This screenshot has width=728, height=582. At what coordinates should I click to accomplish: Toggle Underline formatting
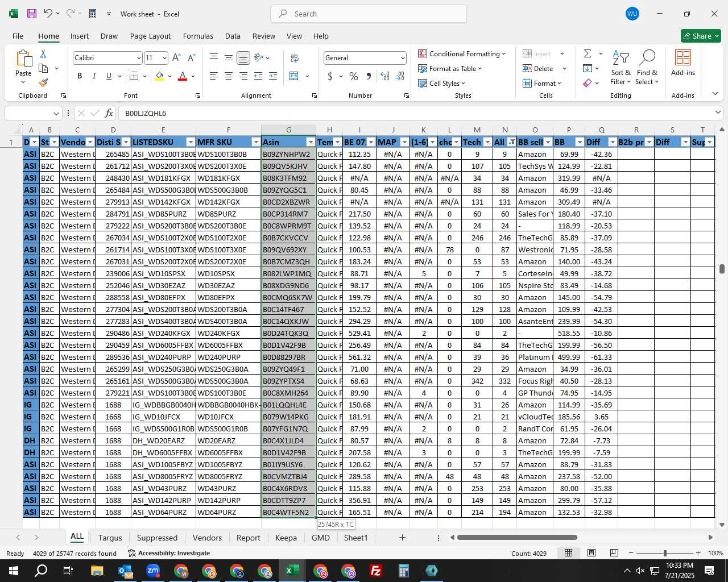(109, 76)
